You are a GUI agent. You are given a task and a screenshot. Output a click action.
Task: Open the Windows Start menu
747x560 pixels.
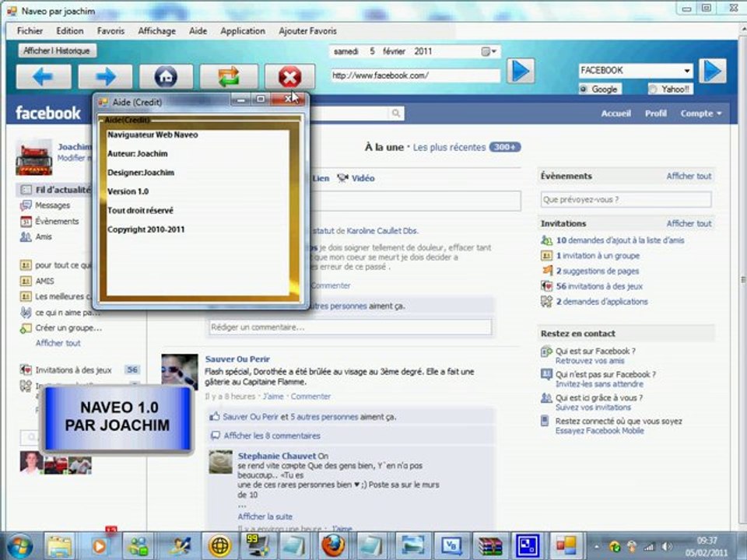click(19, 546)
